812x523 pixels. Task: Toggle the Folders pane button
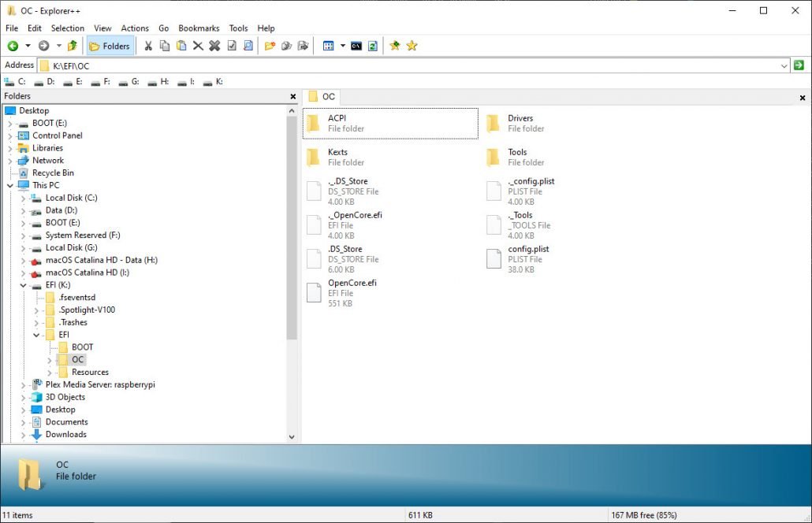point(110,46)
